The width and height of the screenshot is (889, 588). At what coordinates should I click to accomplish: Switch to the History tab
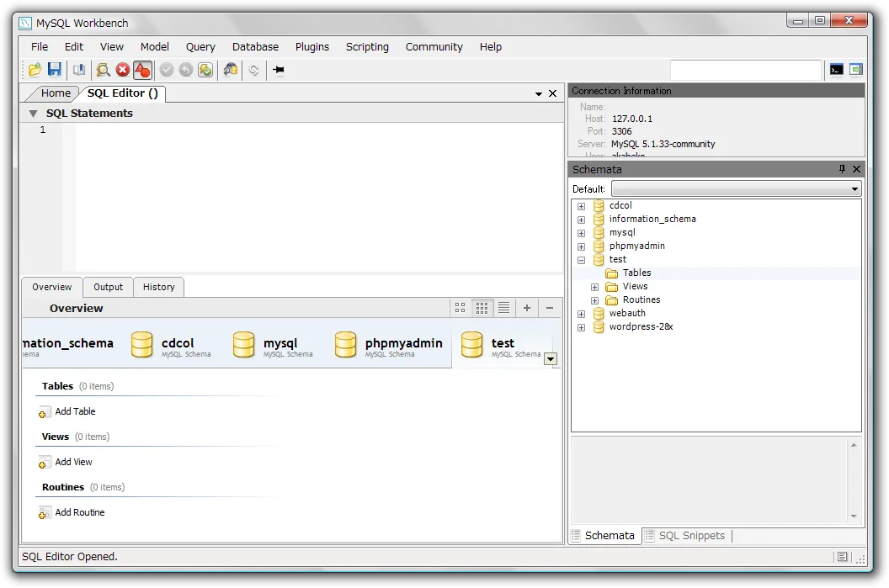point(158,287)
